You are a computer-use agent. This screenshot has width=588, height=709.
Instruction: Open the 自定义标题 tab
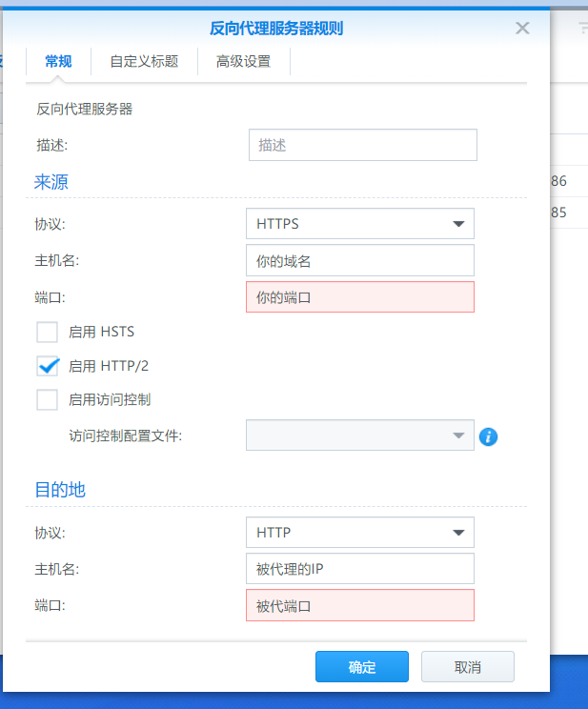[x=144, y=62]
